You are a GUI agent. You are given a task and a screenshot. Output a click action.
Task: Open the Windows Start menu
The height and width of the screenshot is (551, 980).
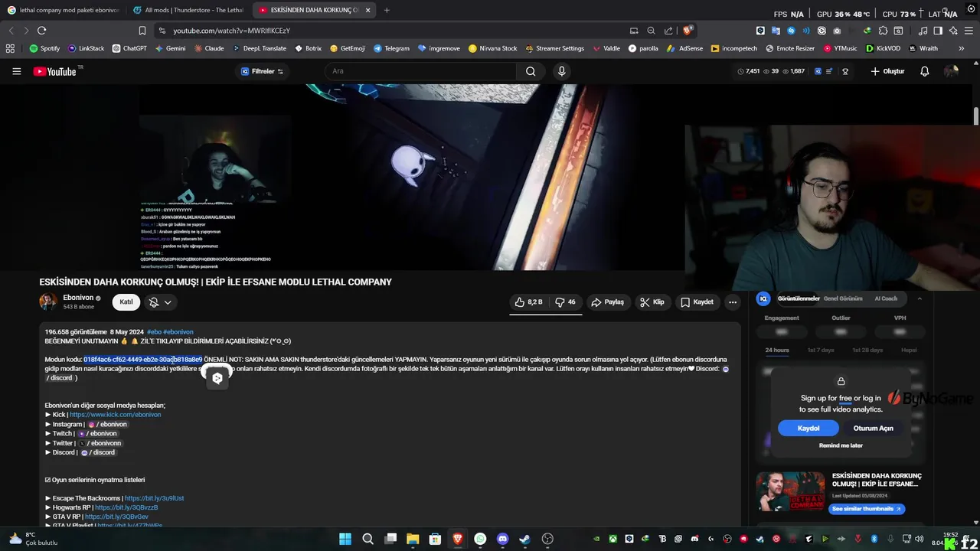coord(345,539)
